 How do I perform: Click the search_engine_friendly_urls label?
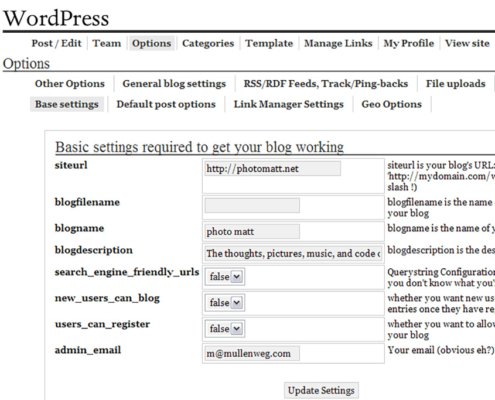[127, 272]
